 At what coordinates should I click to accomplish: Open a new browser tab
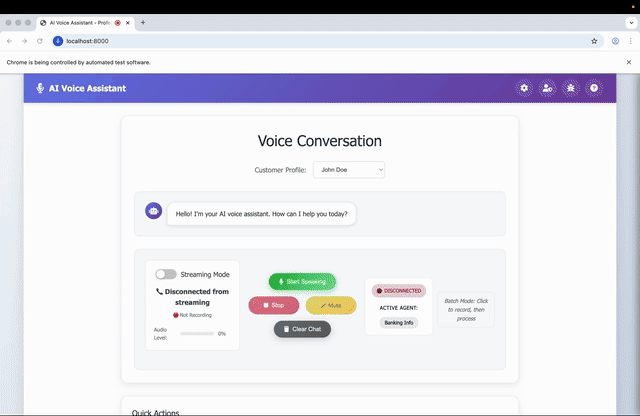point(143,21)
